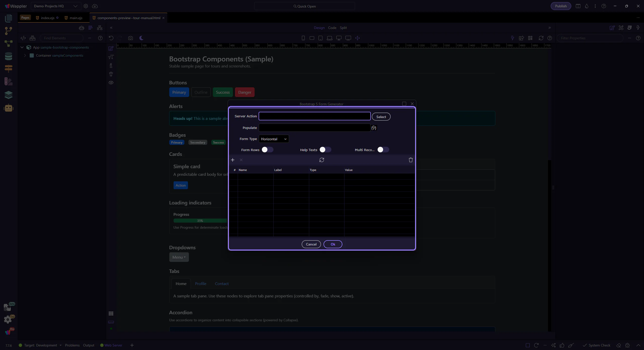Take a screenshot with the camera icon
The width and height of the screenshot is (644, 350).
130,38
